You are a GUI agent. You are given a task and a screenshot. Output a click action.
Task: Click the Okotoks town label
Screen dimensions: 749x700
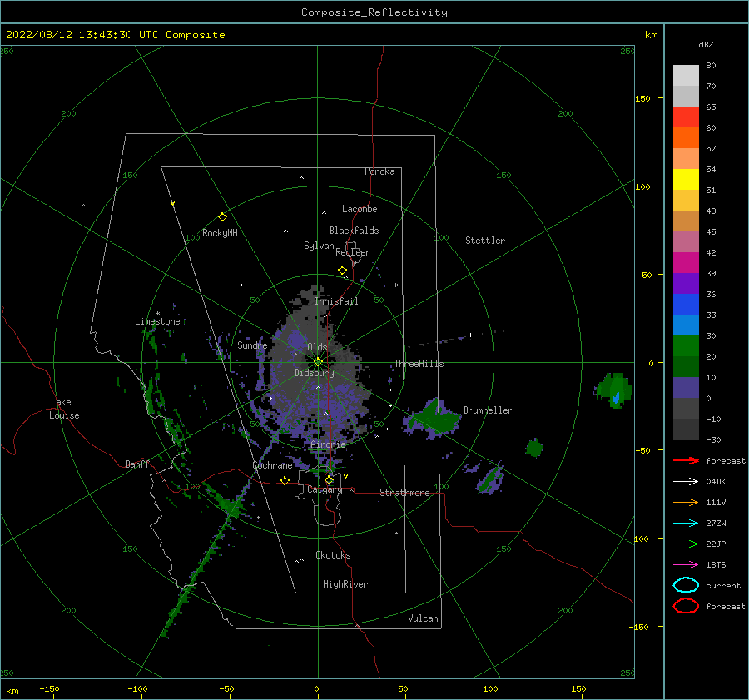[x=333, y=555]
